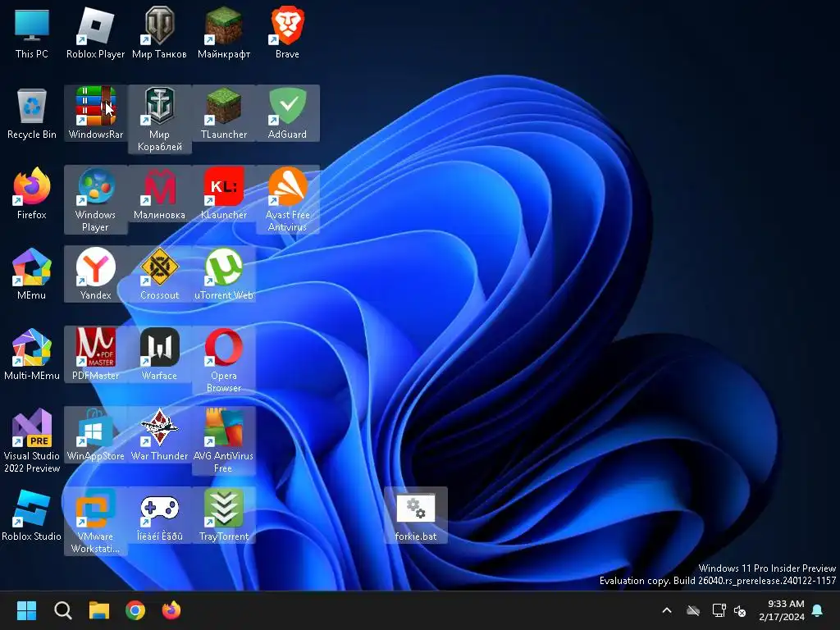This screenshot has width=840, height=630.
Task: Open the Windows Start menu
Action: [x=26, y=610]
